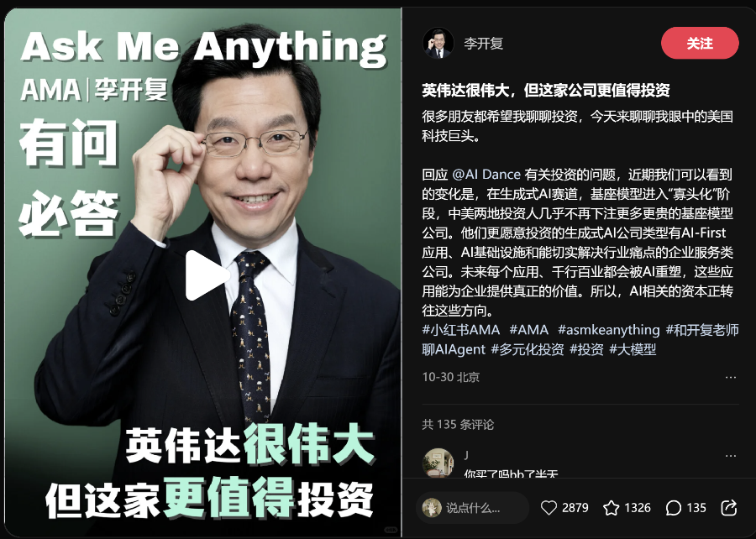The height and width of the screenshot is (539, 756).
Task: Open the #asmkeanything hashtag
Action: (x=608, y=330)
